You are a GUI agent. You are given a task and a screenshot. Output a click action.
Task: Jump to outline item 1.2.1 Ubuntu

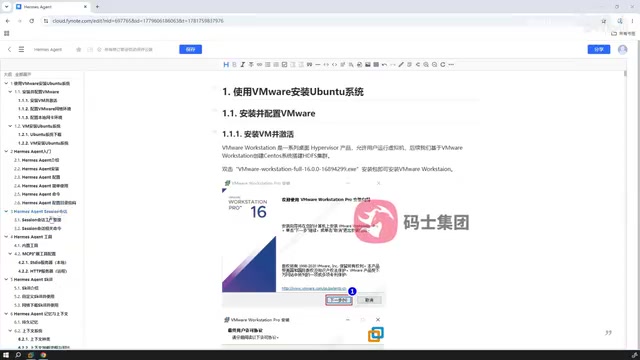click(x=40, y=135)
